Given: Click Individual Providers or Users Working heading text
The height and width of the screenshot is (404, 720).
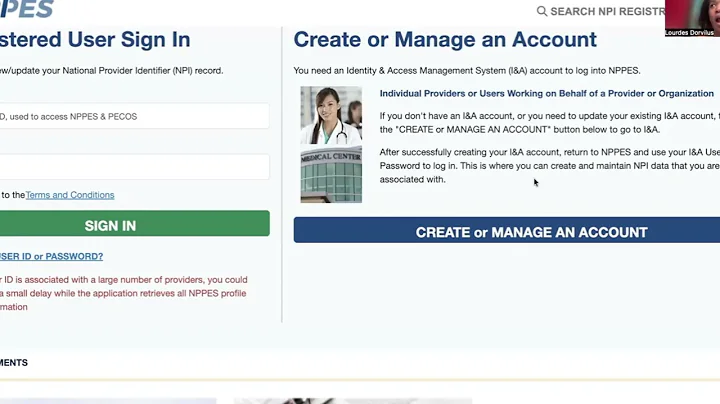Looking at the screenshot, I should 546,94.
